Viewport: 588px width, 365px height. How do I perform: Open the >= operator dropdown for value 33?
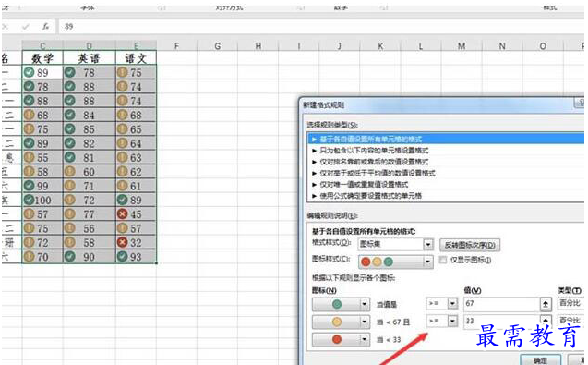pyautogui.click(x=442, y=321)
